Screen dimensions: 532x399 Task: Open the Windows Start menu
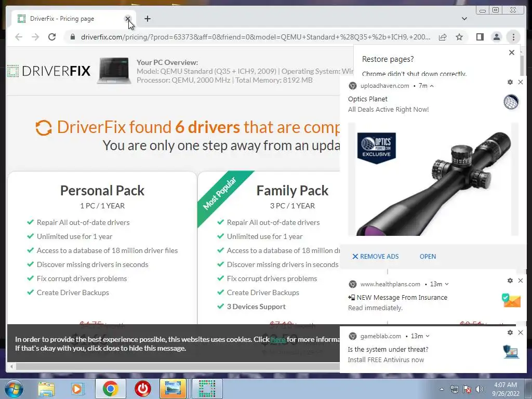[14, 389]
